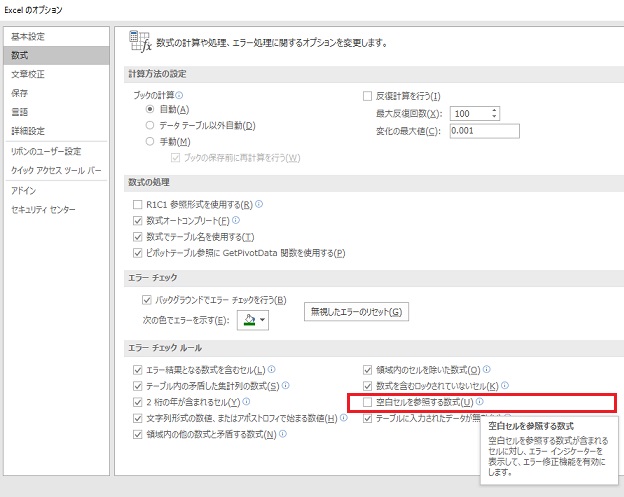The height and width of the screenshot is (497, 624).
Task: Toggle バックグラウンドでエラーチェックを行う checkbox
Action: click(x=146, y=300)
